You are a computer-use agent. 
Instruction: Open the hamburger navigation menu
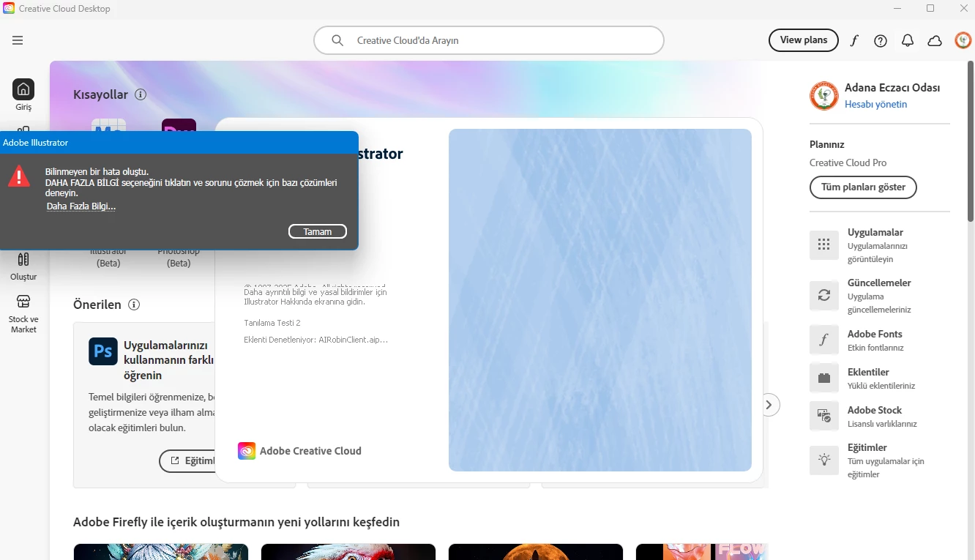(x=18, y=40)
